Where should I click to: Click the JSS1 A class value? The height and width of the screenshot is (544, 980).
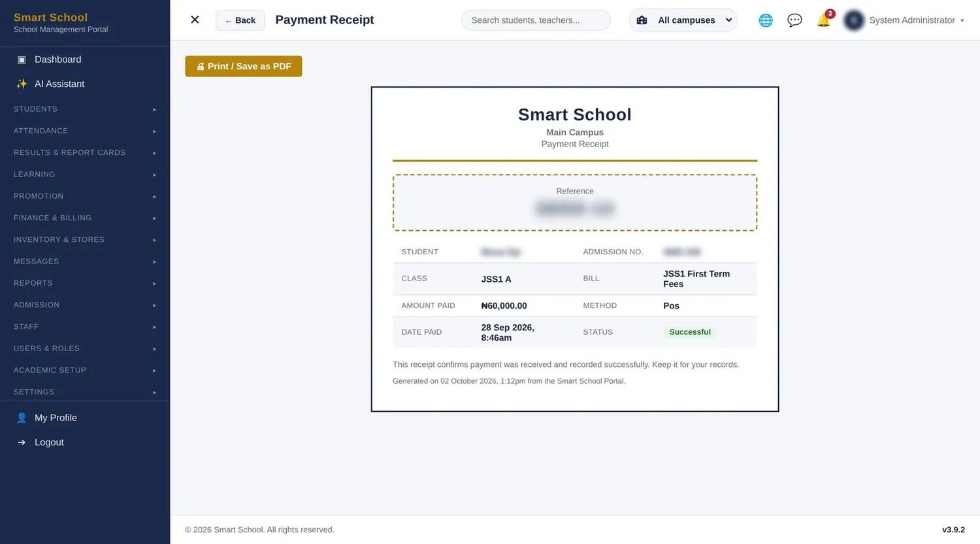[496, 279]
